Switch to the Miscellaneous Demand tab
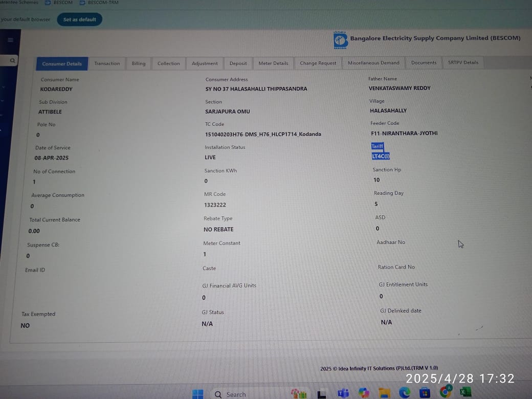Screen dimensions: 532x399 pos(373,63)
